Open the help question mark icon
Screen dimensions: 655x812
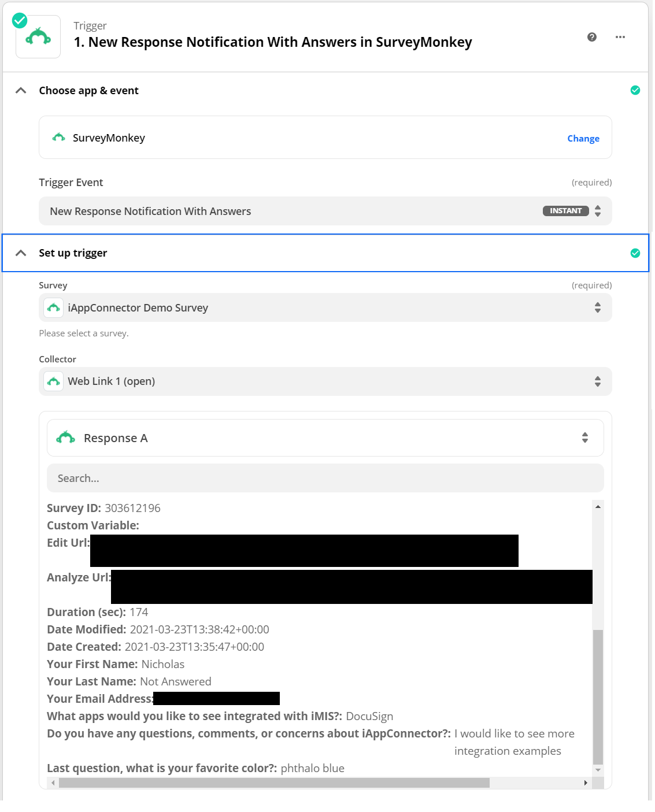(x=591, y=37)
